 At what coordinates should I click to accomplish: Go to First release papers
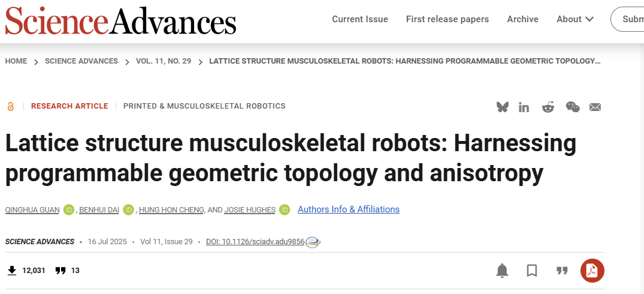[448, 19]
